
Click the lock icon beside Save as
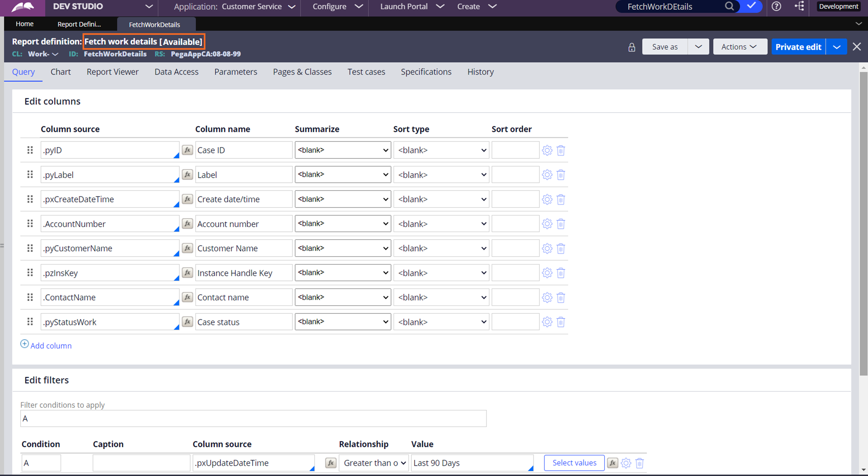click(x=632, y=47)
